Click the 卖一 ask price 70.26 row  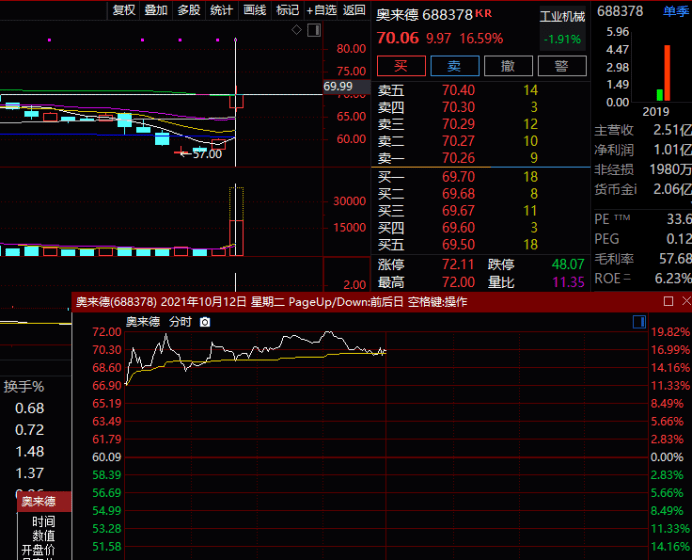pos(458,157)
